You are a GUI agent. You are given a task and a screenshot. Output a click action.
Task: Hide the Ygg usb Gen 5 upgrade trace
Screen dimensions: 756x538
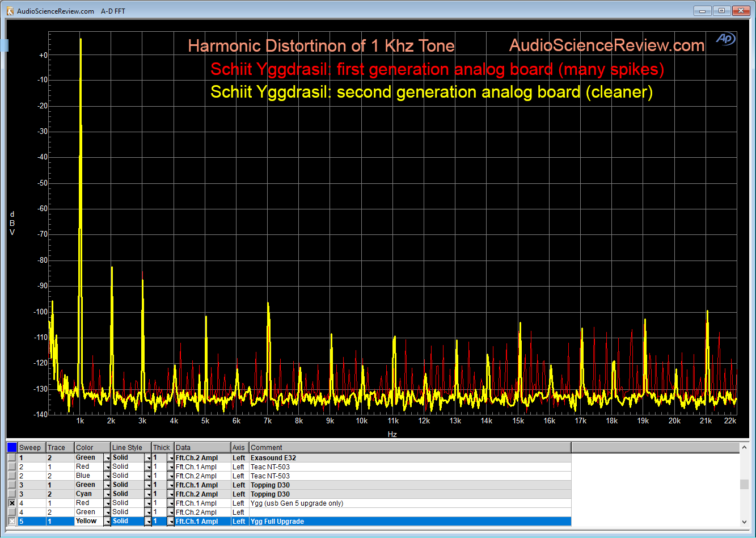12,503
